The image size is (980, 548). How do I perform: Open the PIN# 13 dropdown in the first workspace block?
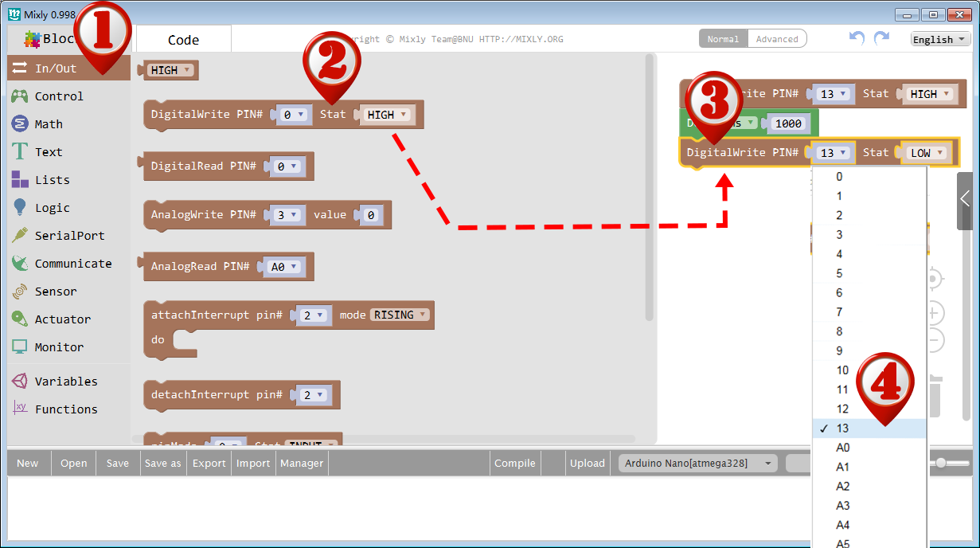pos(832,94)
